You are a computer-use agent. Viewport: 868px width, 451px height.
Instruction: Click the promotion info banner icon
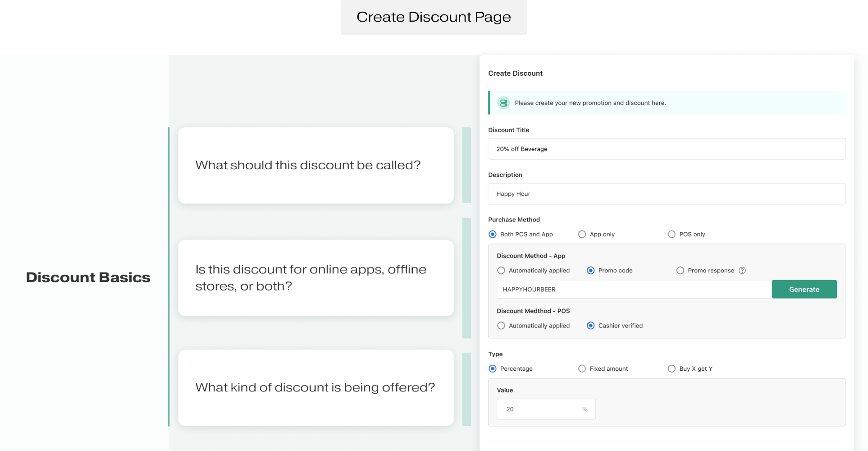(503, 103)
